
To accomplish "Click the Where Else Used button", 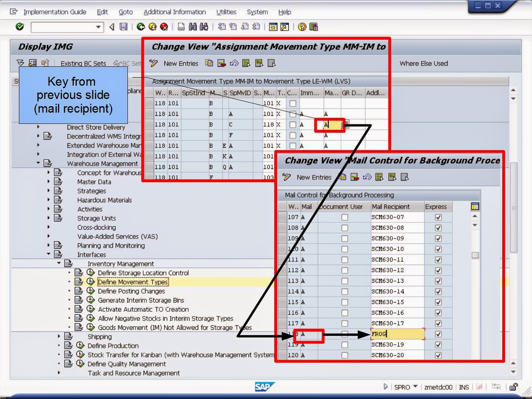I will pyautogui.click(x=423, y=63).
